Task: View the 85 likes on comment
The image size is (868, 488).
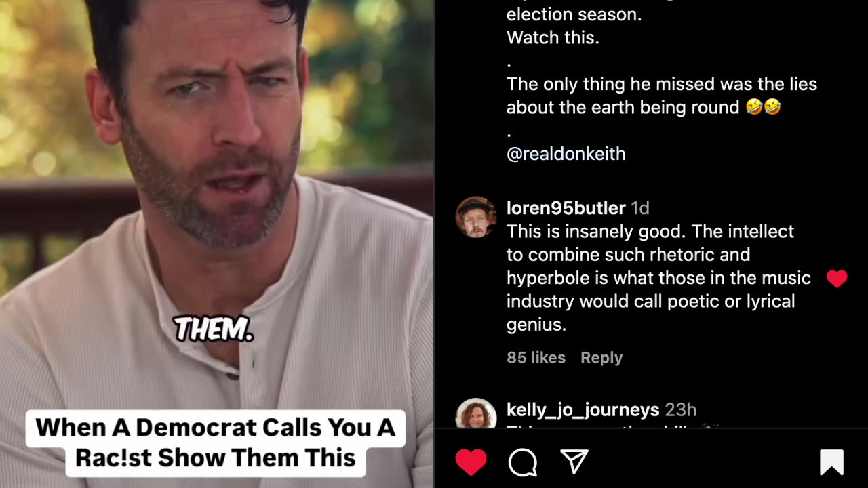Action: (x=536, y=358)
